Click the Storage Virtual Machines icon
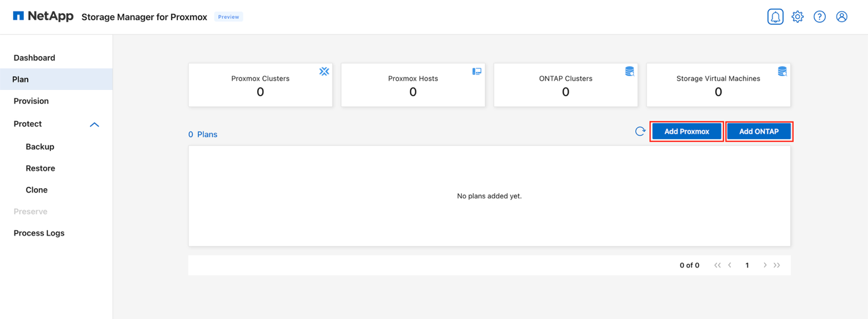 (782, 72)
